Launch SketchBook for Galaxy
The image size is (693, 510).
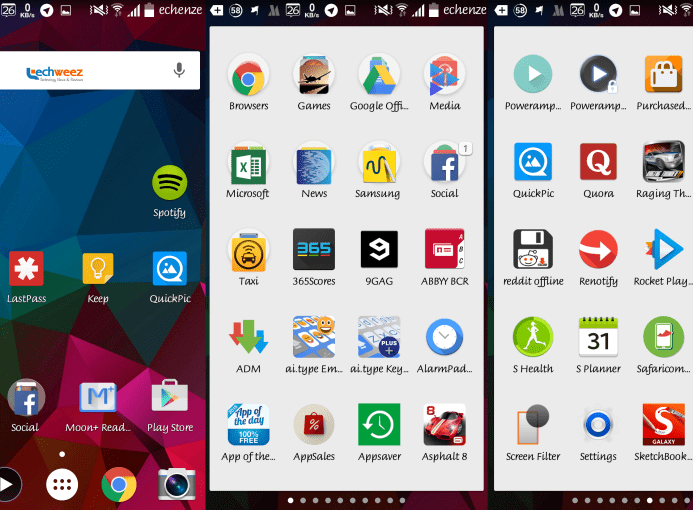pos(663,424)
